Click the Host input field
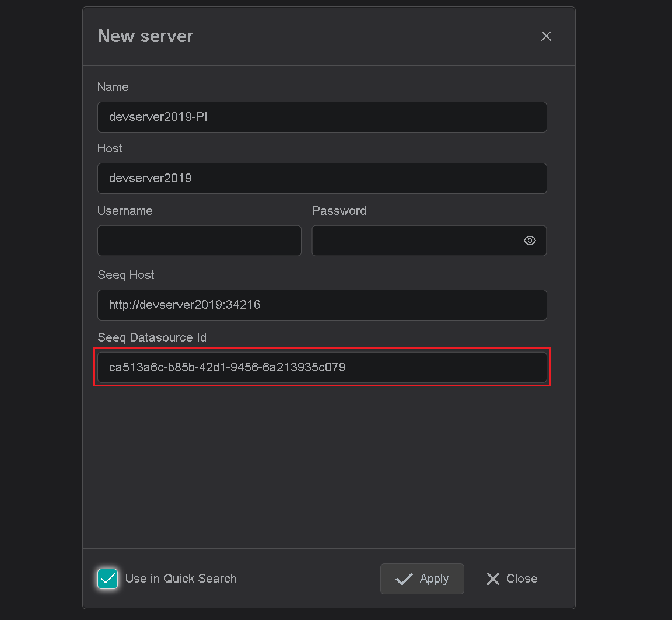This screenshot has width=672, height=620. coord(322,178)
